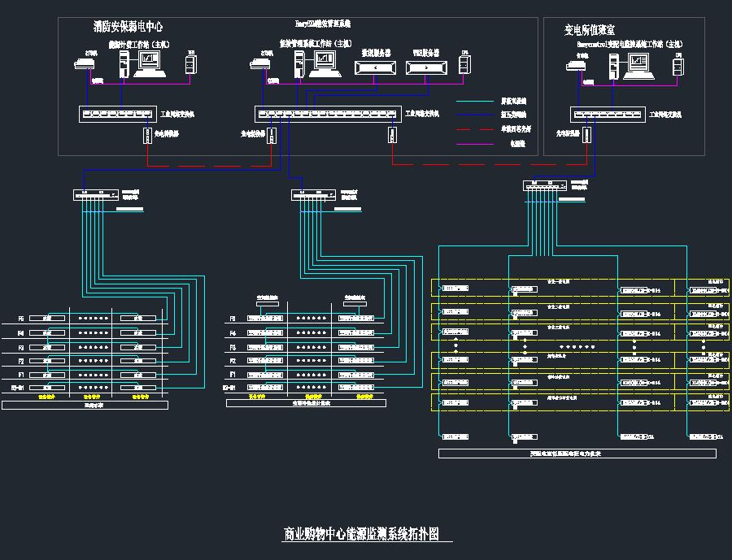Click the drawing title 商业购物中心能源监测系统拓扑图

pos(361,534)
